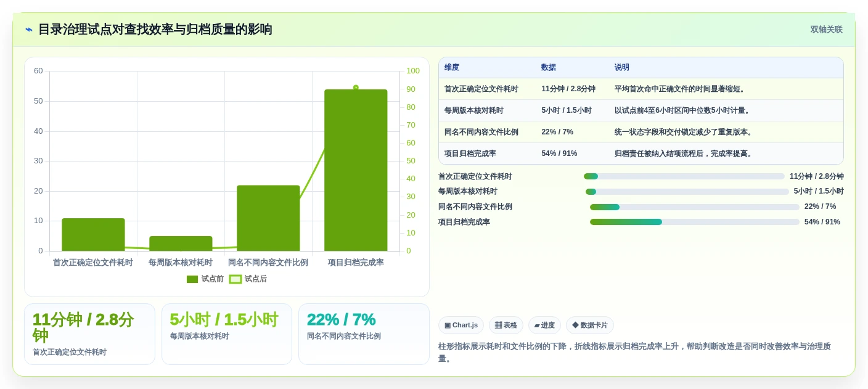The width and height of the screenshot is (868, 389).
Task: Click description 以试点前4至6小时区间中位数5小时计量。
Action: (682, 110)
